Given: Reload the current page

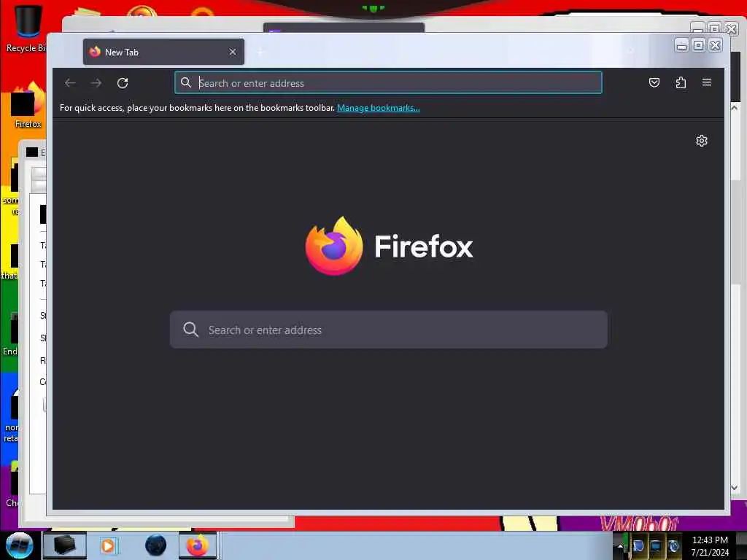Looking at the screenshot, I should click(x=123, y=83).
